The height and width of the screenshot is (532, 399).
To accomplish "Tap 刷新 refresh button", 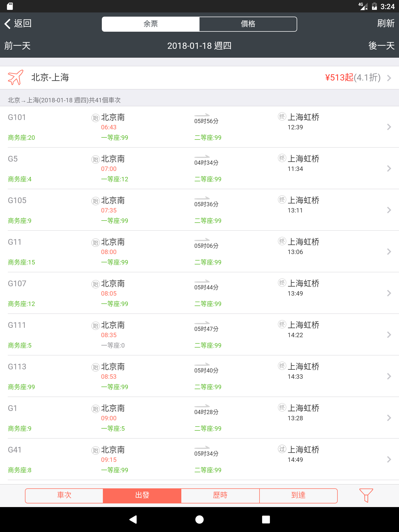I will click(x=386, y=24).
